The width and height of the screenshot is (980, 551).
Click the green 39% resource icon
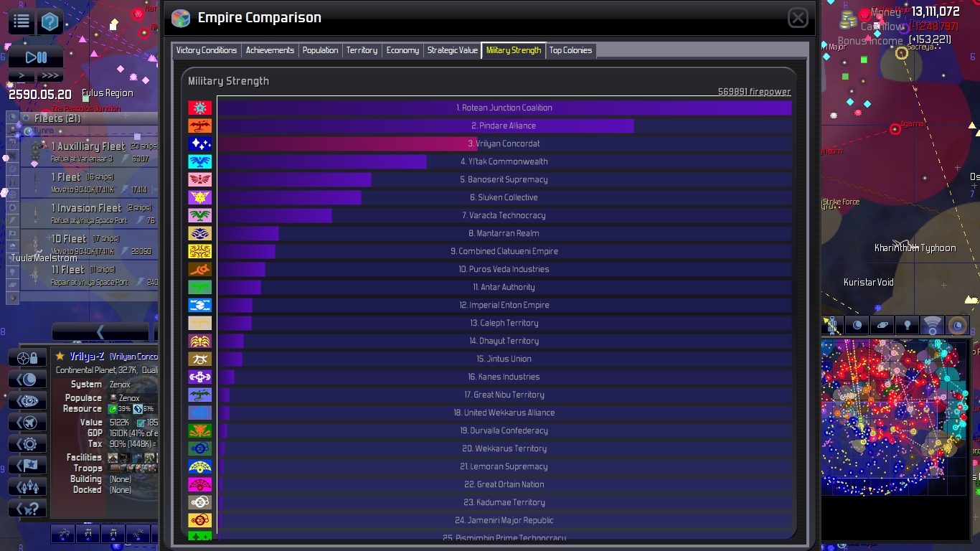coord(113,409)
